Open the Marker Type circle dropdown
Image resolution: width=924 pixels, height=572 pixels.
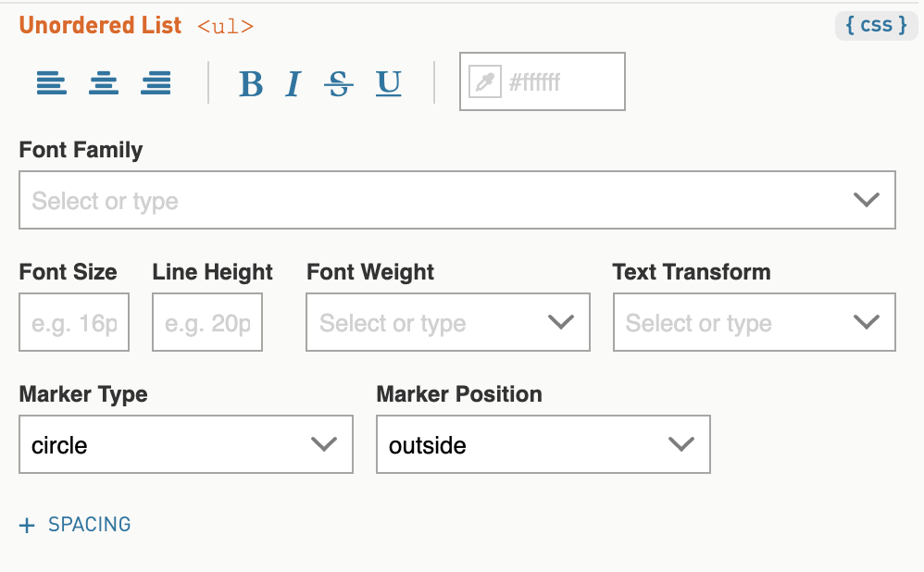click(186, 444)
